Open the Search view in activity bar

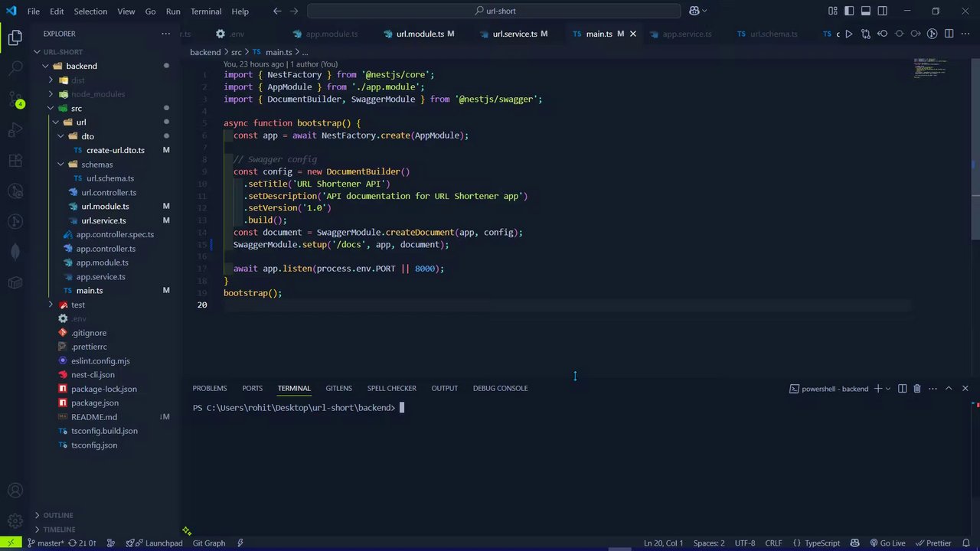click(15, 69)
